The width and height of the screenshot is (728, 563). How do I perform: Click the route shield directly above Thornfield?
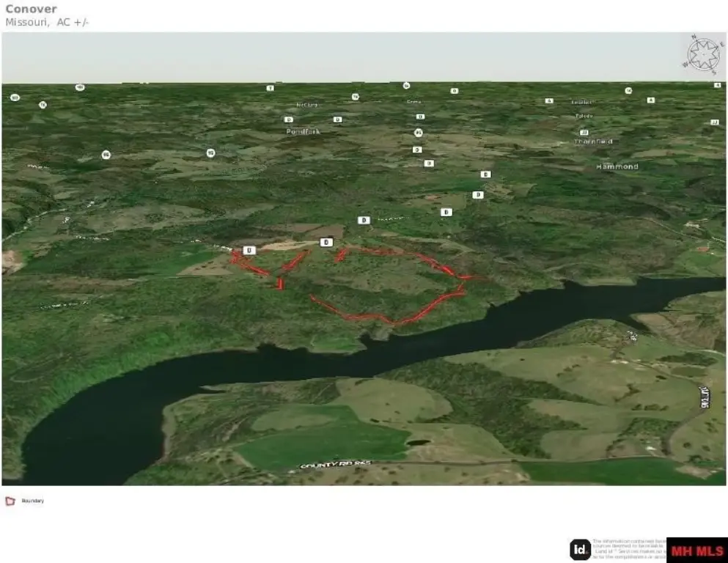(584, 132)
